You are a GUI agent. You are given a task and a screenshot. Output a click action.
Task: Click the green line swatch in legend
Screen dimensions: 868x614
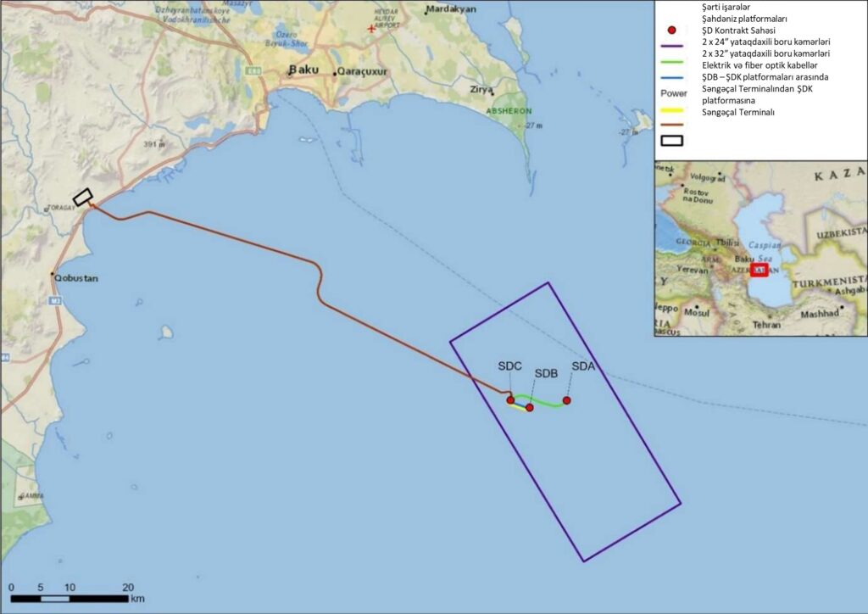coord(671,65)
